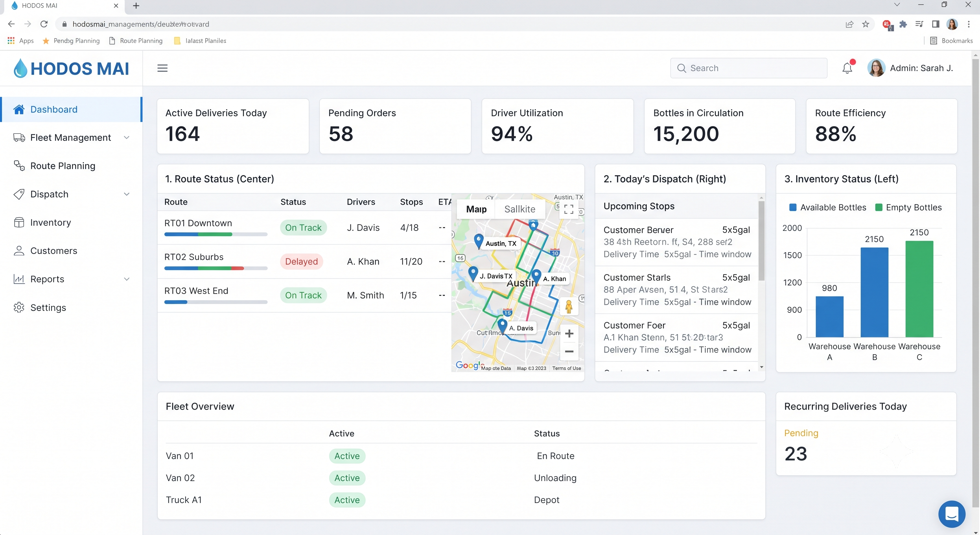Switch to the Sallkite map tab
The width and height of the screenshot is (980, 535).
pyautogui.click(x=520, y=209)
